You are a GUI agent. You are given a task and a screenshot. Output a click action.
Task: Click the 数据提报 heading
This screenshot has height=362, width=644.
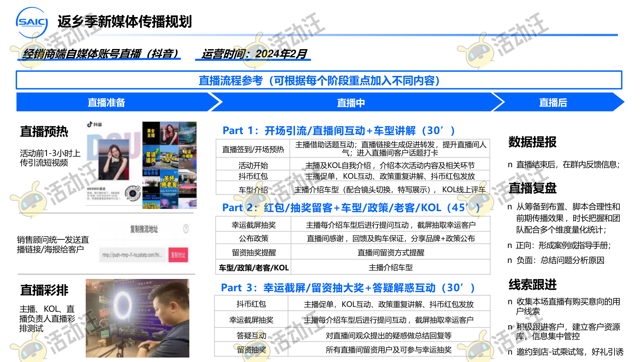pos(532,142)
